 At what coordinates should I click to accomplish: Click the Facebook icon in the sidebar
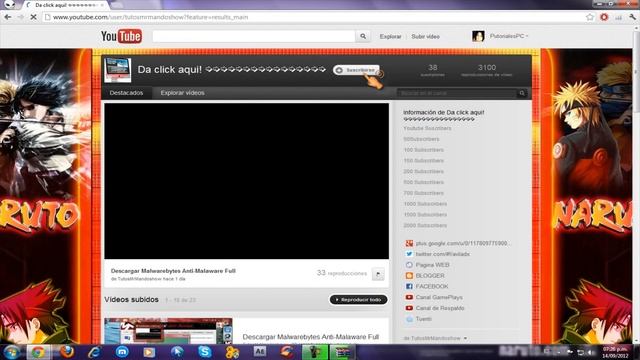tap(409, 286)
